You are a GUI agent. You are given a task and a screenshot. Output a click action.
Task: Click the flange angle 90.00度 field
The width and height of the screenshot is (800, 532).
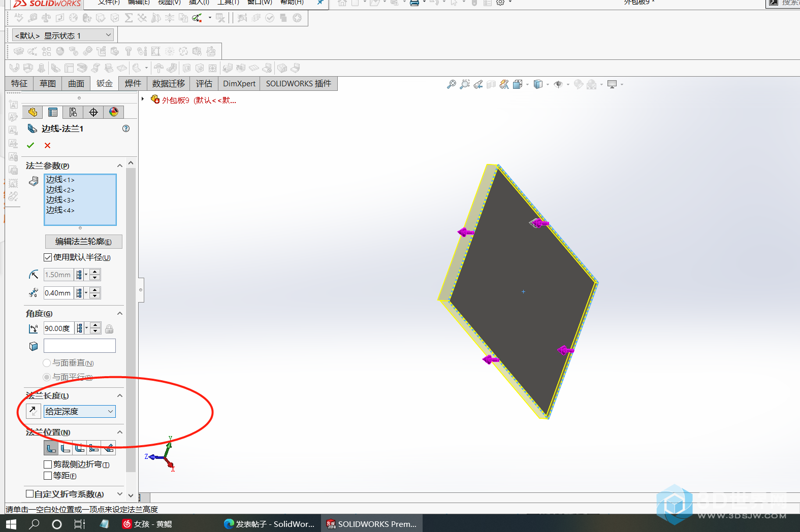coord(58,328)
